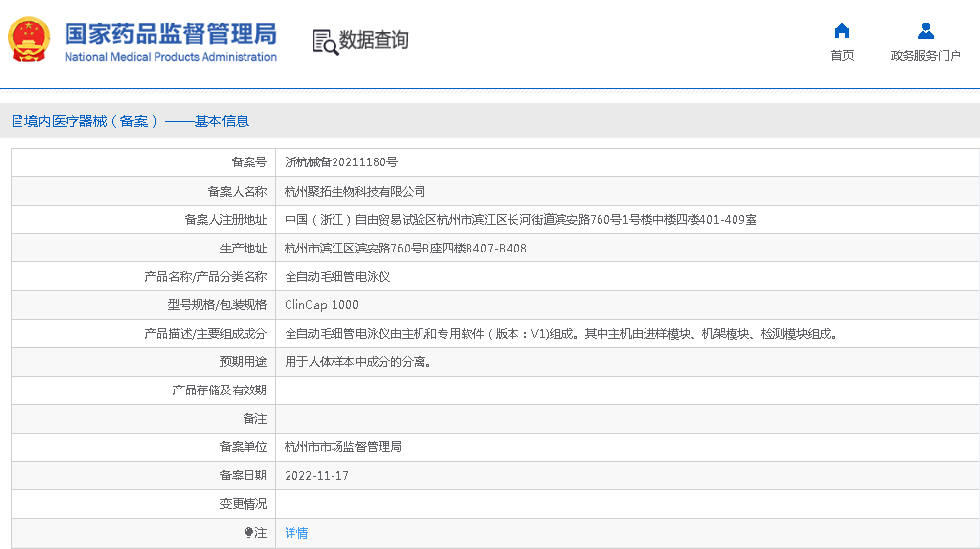Click product name 全自动毛细管电泳仪
Image resolution: width=980 pixels, height=549 pixels.
tap(337, 277)
